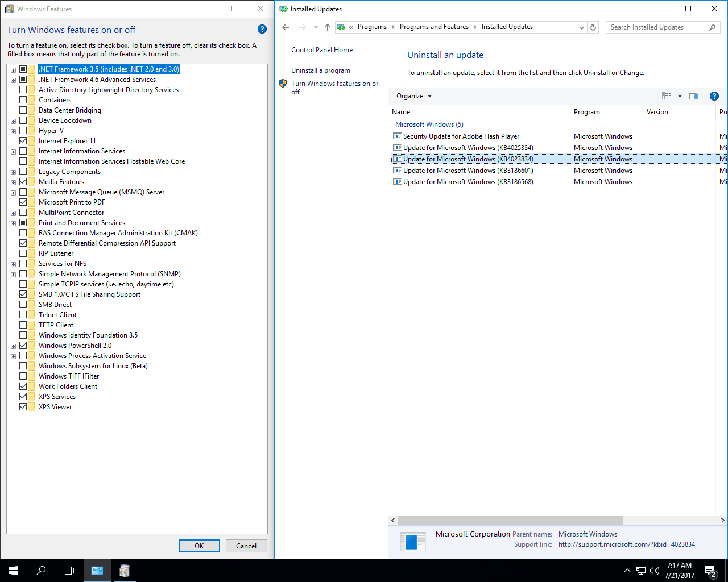The width and height of the screenshot is (728, 582).
Task: Click Turn Windows features on or off link
Action: coord(335,88)
